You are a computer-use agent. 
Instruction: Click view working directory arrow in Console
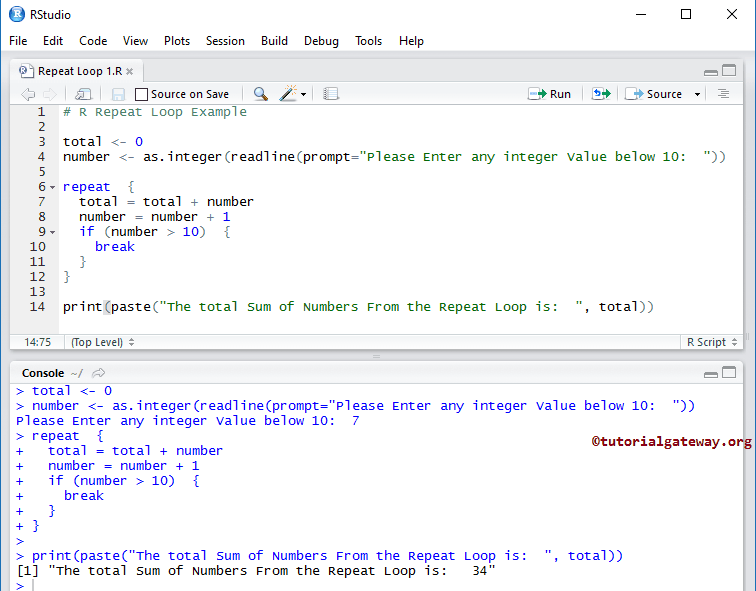99,373
